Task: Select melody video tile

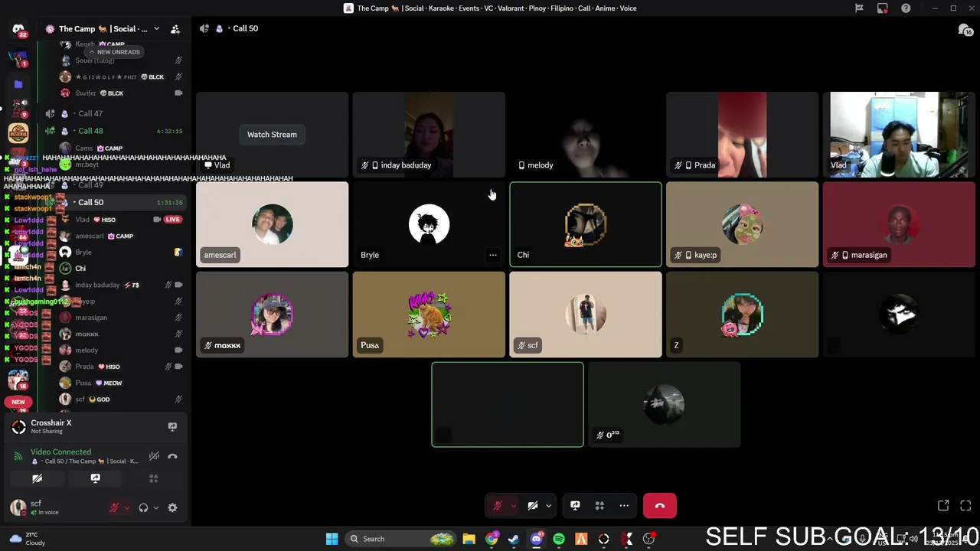Action: [586, 135]
